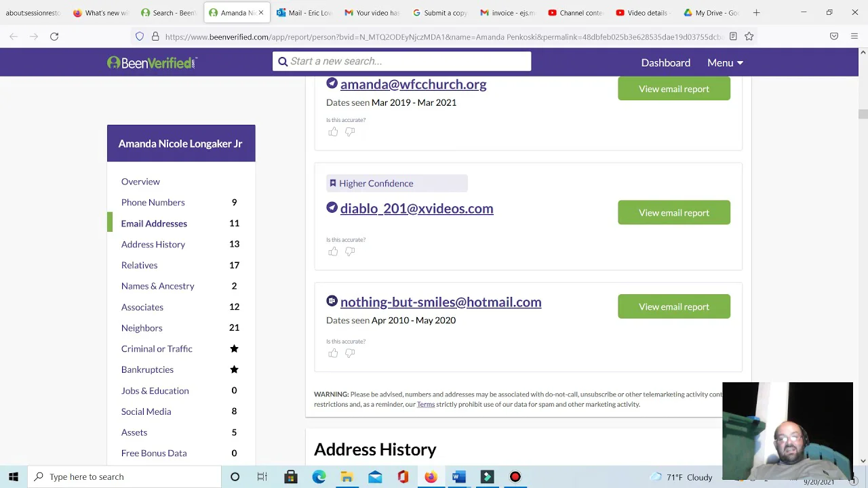This screenshot has width=868, height=488.
Task: Open the Criminal or Traffic premium section
Action: (157, 348)
